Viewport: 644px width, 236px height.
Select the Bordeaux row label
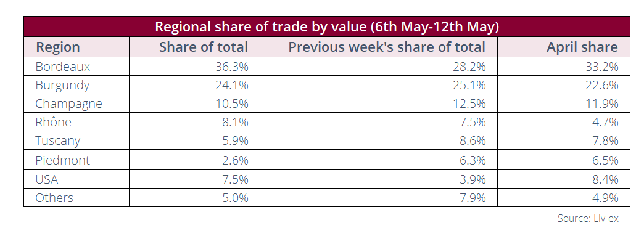pos(76,66)
